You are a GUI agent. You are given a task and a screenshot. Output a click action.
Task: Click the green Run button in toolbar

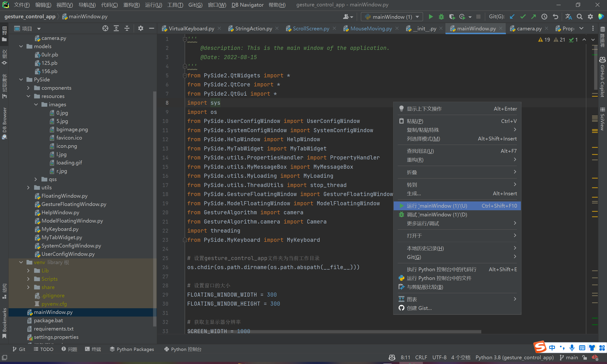(430, 17)
